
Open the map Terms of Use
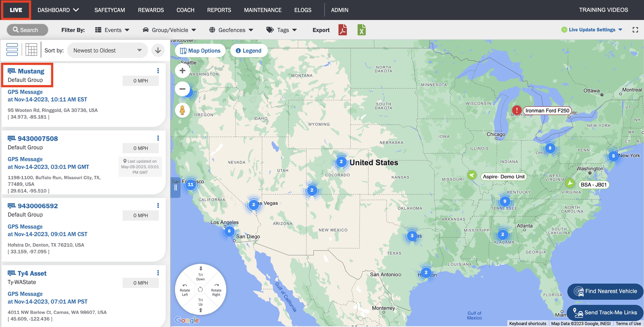pos(628,324)
